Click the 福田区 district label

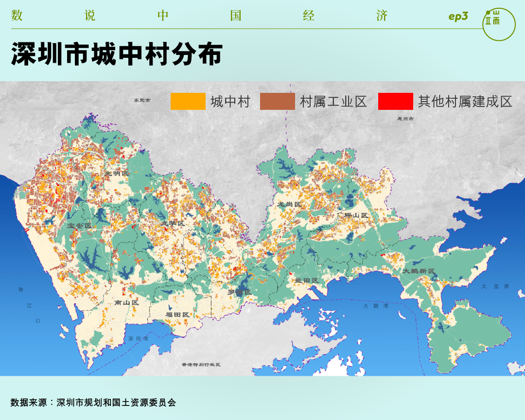point(177,315)
